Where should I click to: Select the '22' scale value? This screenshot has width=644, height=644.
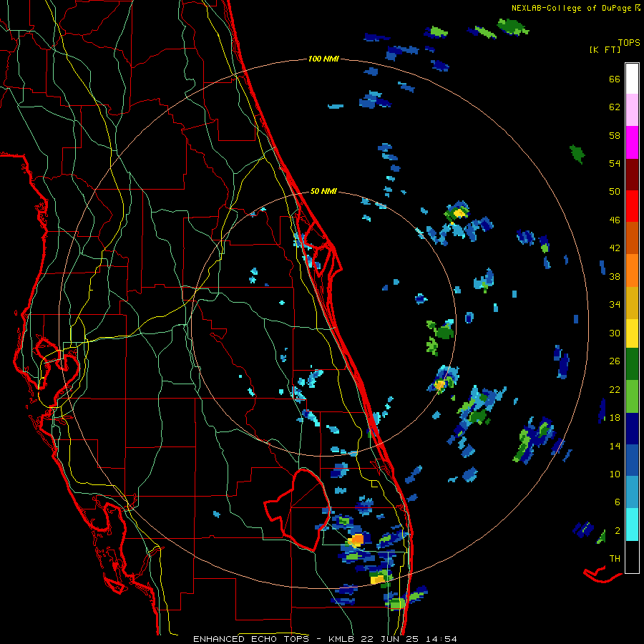615,389
